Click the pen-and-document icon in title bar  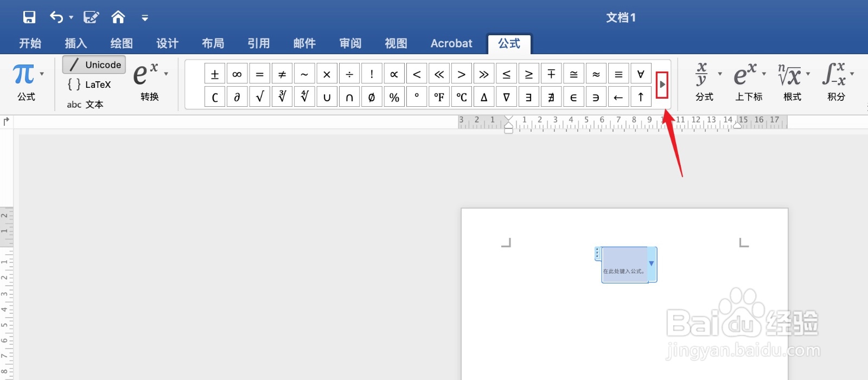pos(91,17)
